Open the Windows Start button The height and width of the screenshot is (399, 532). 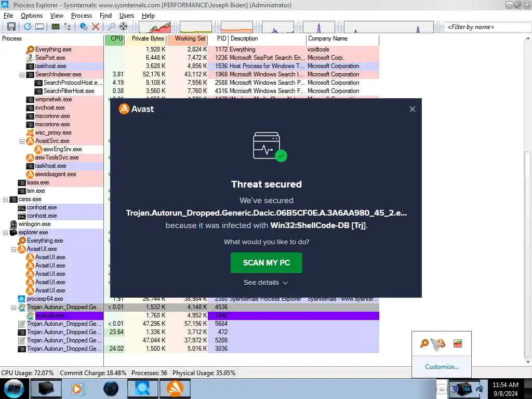(14, 389)
